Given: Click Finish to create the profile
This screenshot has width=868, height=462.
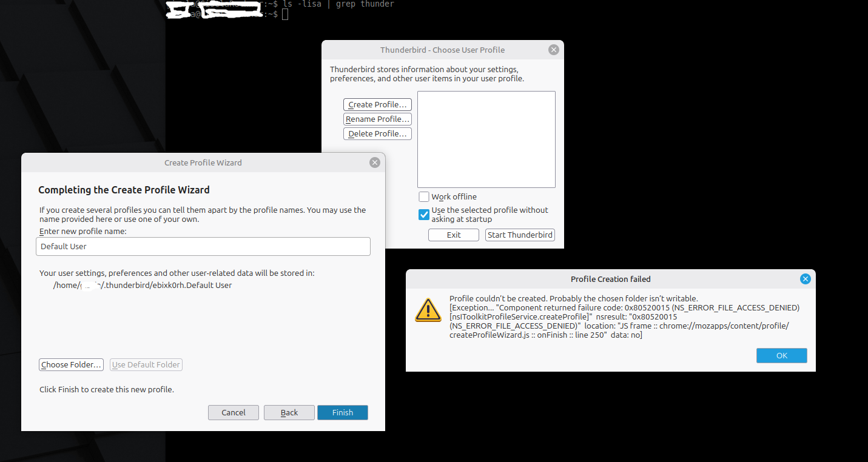Looking at the screenshot, I should coord(343,412).
